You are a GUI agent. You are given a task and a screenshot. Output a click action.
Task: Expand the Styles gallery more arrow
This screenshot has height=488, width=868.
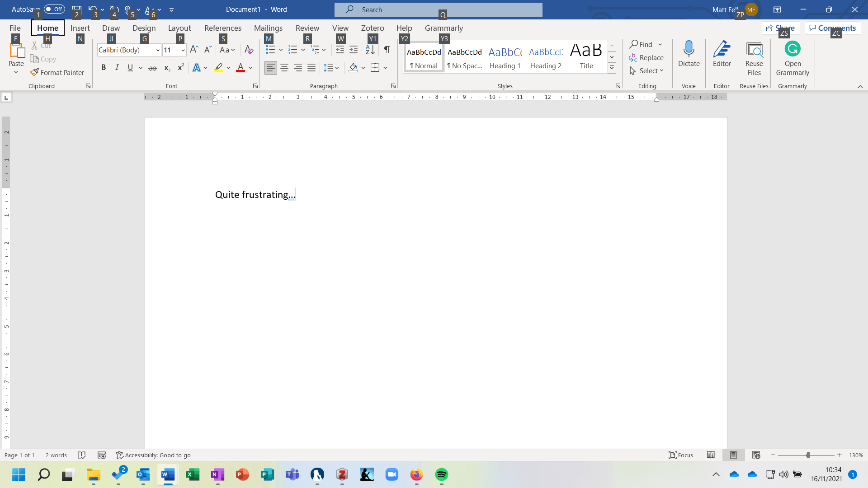[612, 68]
